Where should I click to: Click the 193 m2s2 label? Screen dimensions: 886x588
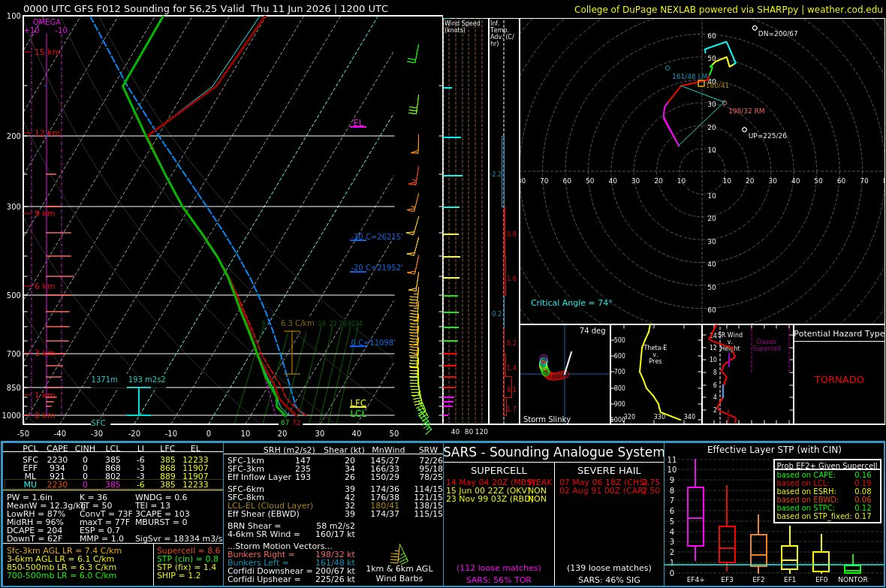(147, 379)
